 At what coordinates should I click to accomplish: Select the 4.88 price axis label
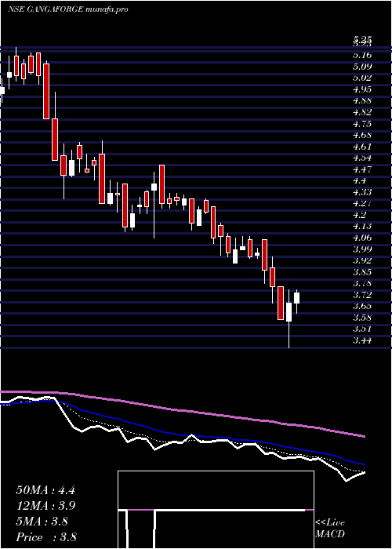tap(362, 101)
